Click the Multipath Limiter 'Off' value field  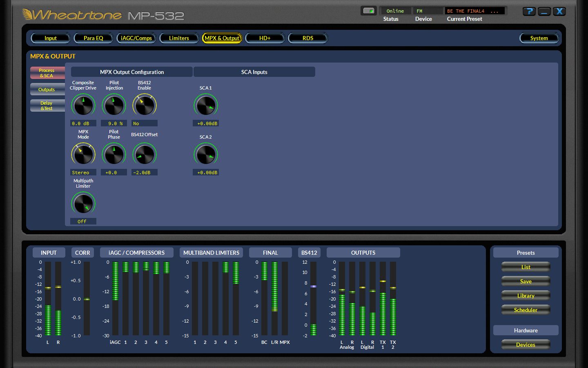(83, 221)
